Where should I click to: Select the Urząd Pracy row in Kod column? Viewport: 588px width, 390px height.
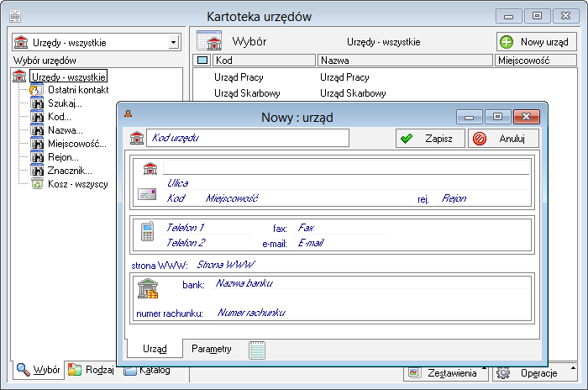(239, 77)
